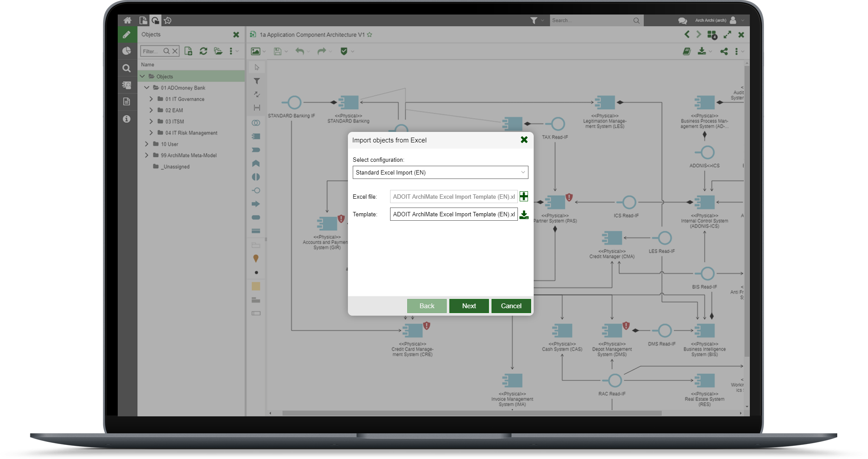This screenshot has width=868, height=459.
Task: Open the search icon in left sidebar
Action: tap(127, 68)
